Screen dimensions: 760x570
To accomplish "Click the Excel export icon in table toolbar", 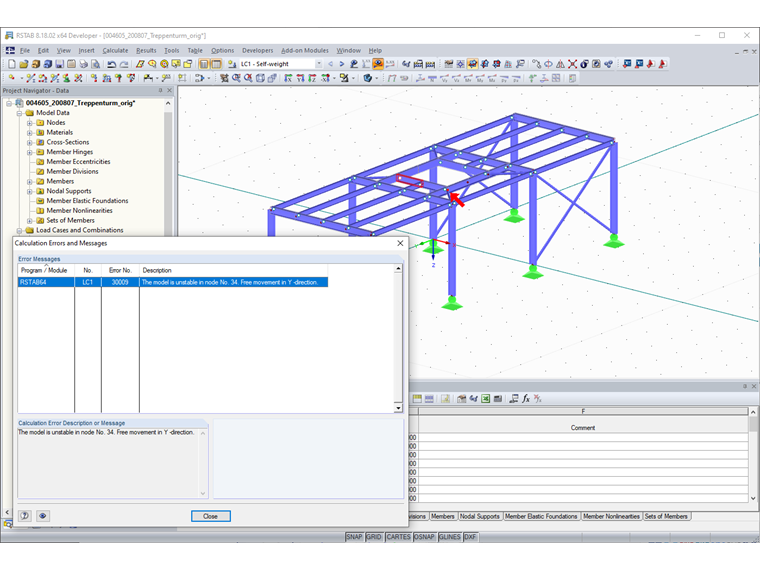I will tap(486, 399).
